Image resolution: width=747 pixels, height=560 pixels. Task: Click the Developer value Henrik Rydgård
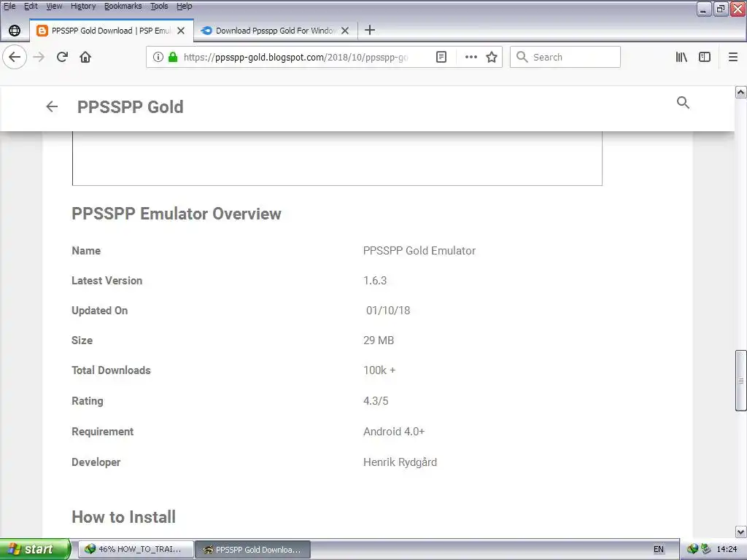pos(400,462)
